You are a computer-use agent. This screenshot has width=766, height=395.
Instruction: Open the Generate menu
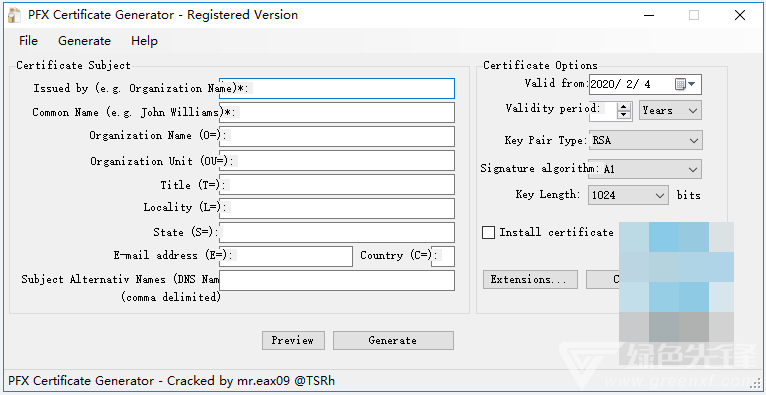pyautogui.click(x=85, y=41)
